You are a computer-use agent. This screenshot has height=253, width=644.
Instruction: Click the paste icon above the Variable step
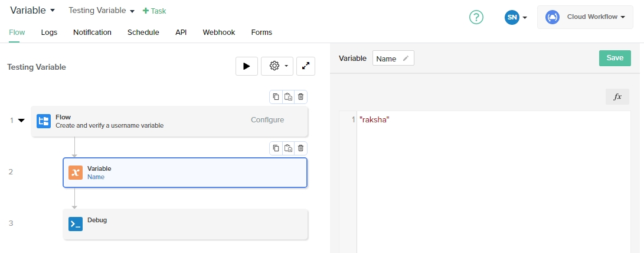pyautogui.click(x=288, y=148)
